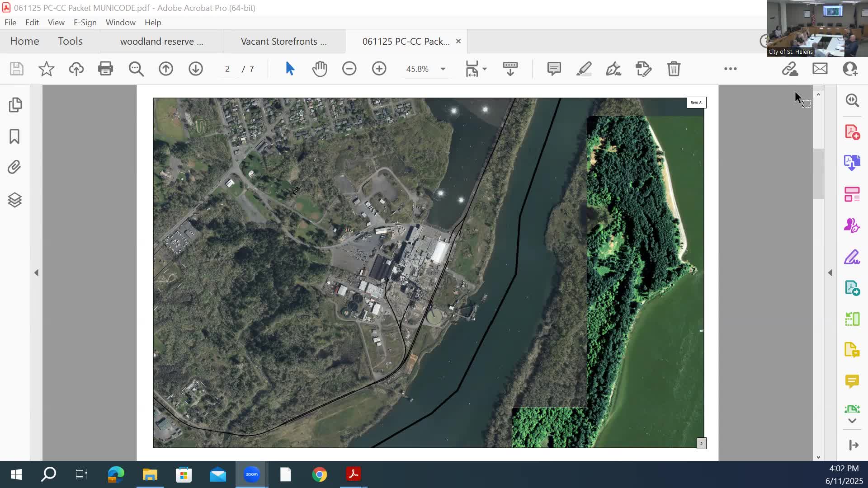868x488 pixels.
Task: Open the E-Sign menu
Action: 85,22
